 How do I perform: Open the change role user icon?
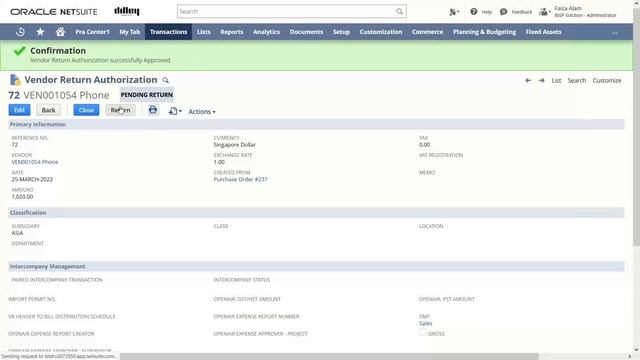(544, 12)
